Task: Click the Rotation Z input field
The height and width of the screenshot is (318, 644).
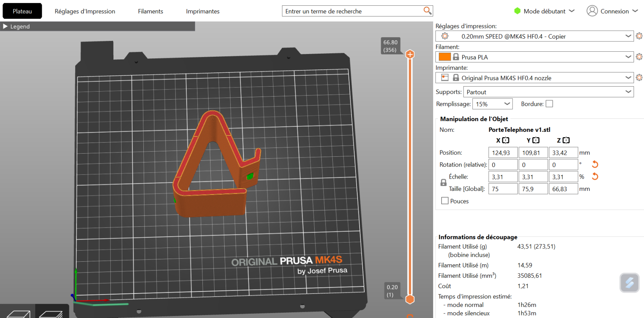Action: 563,165
